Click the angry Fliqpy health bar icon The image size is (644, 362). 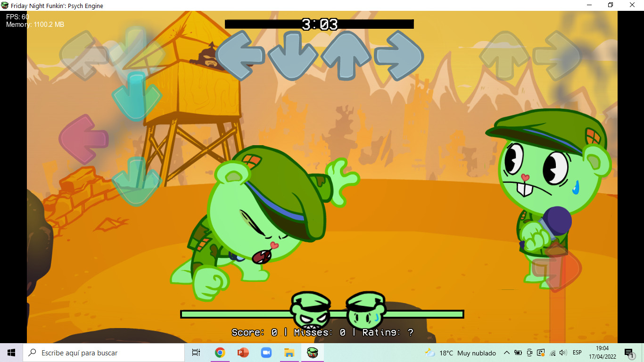click(x=311, y=311)
